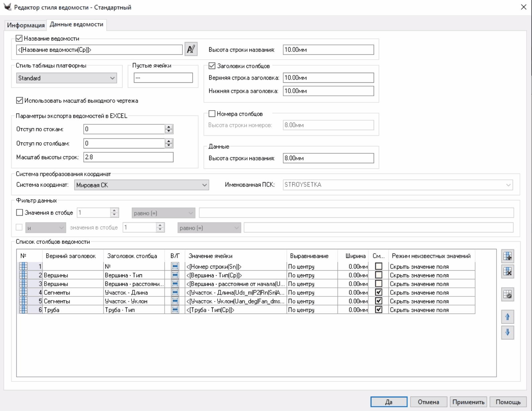Increase Отступ по столбцам spinner value
Image resolution: width=532 pixels, height=411 pixels.
coord(169,141)
